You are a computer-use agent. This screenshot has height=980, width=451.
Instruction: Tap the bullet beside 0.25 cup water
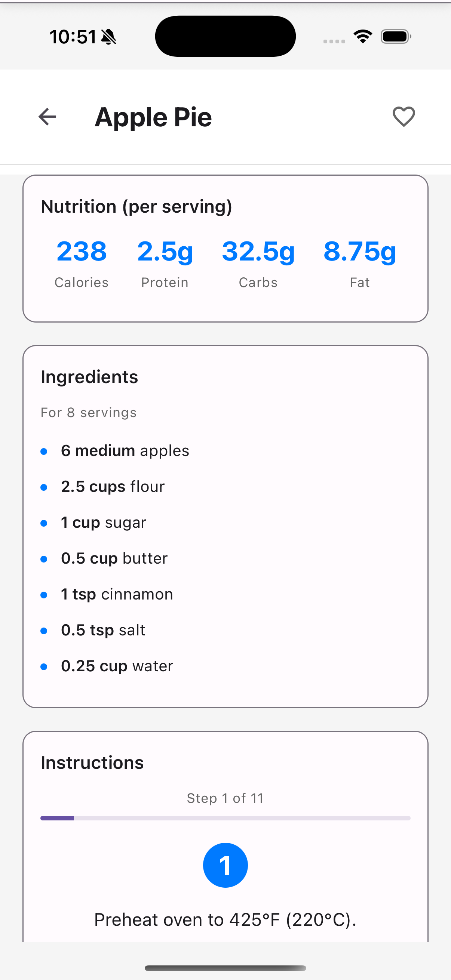[x=44, y=666]
